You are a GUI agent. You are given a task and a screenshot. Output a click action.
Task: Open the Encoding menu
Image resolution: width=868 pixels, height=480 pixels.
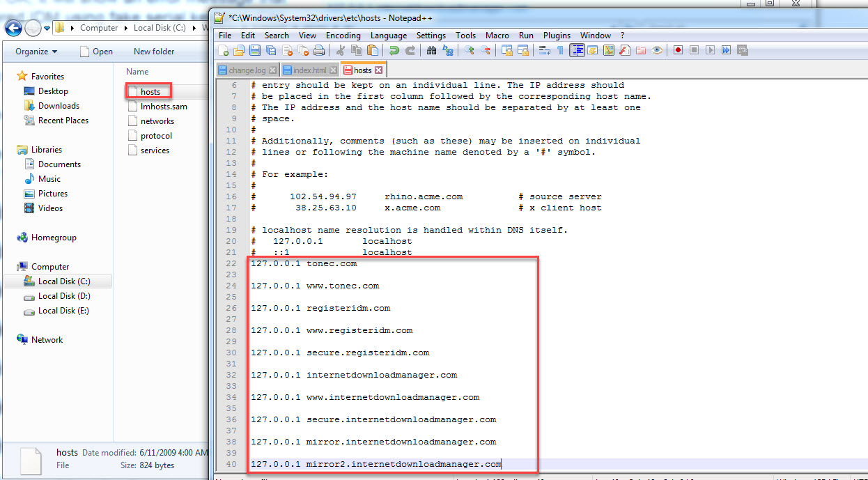pyautogui.click(x=343, y=36)
